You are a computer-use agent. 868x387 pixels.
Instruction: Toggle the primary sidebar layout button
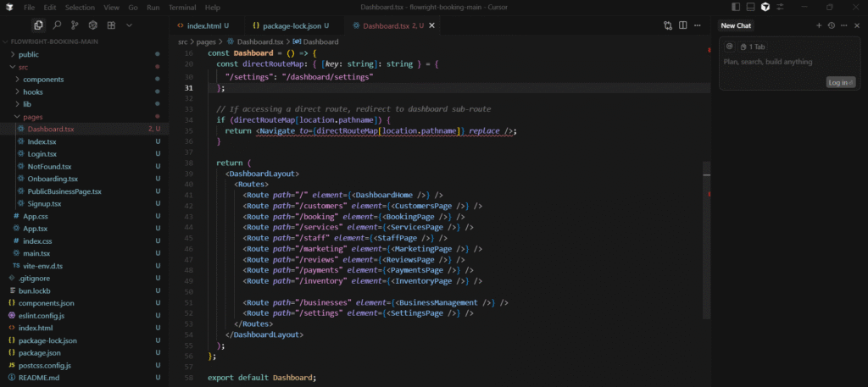pyautogui.click(x=735, y=7)
